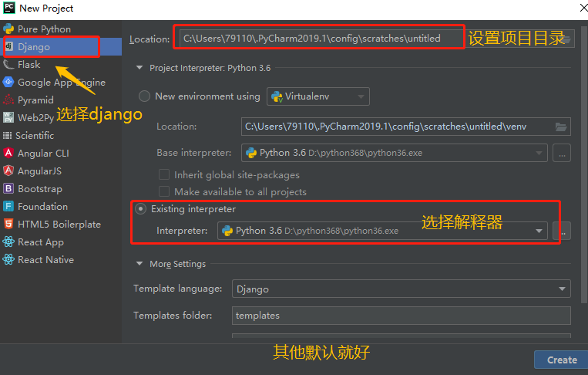Click the Templates folder input field

[x=402, y=316]
